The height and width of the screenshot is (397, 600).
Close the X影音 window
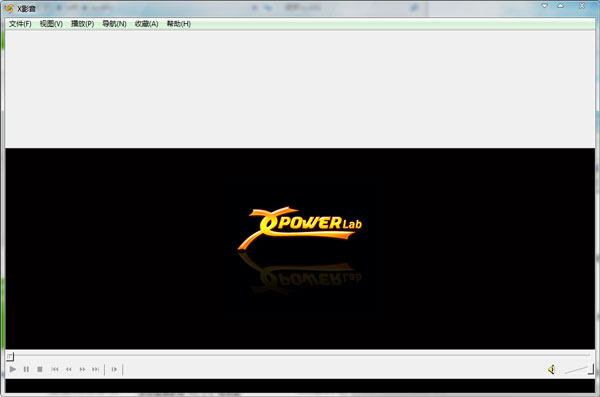(582, 6)
